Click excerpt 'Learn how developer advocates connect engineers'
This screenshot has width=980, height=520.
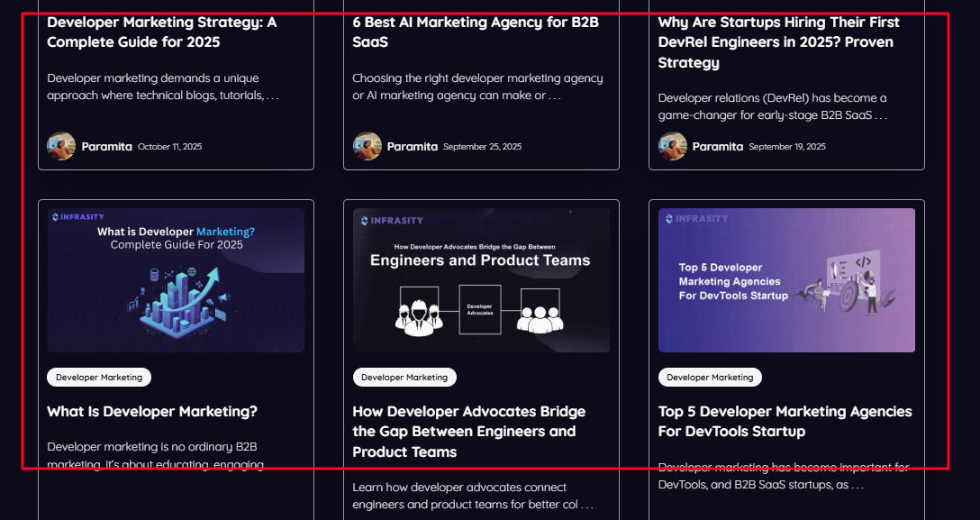(473, 496)
